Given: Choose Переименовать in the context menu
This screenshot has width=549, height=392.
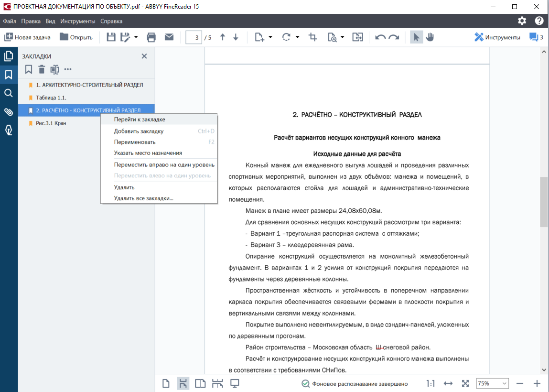Looking at the screenshot, I should [x=134, y=141].
